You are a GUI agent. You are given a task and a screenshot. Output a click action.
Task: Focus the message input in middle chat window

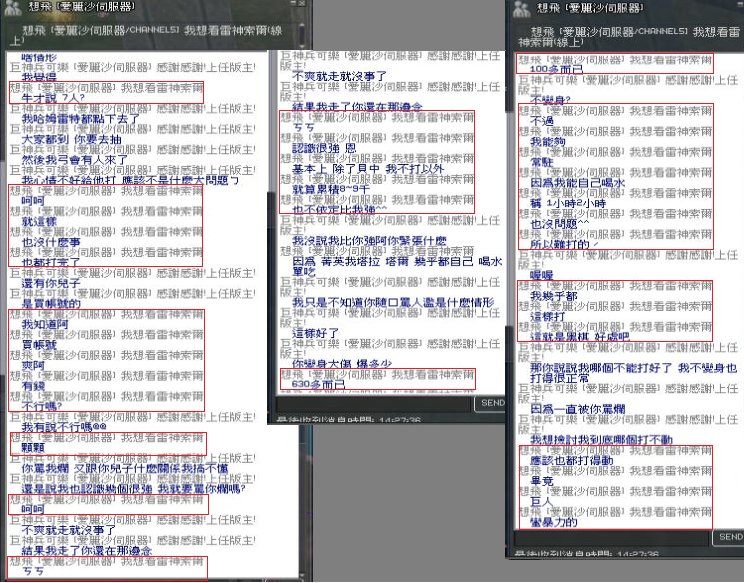[x=375, y=404]
